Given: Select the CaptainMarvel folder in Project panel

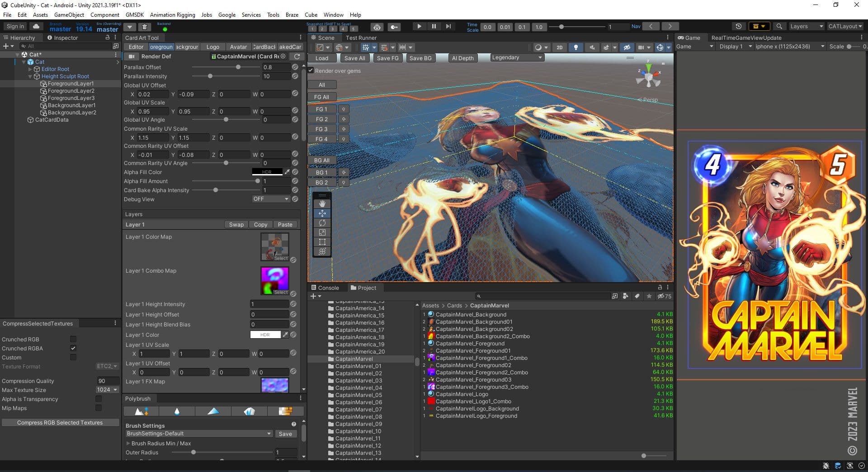Looking at the screenshot, I should click(353, 359).
